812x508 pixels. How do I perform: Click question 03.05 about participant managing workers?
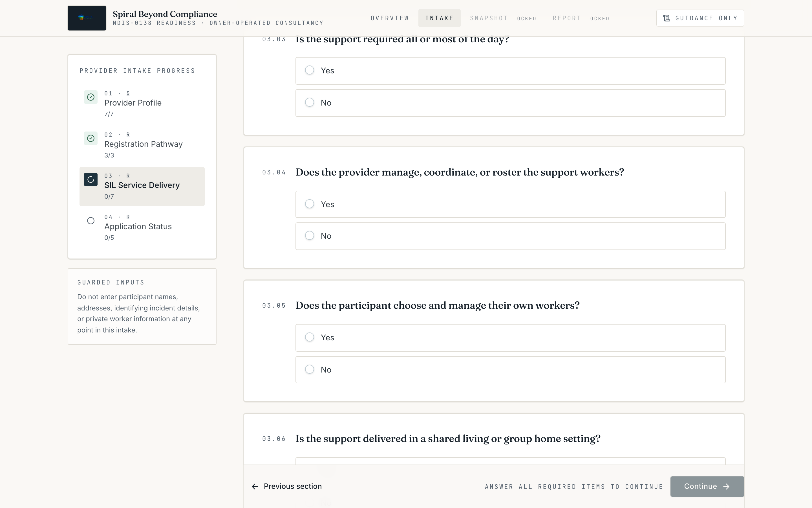[x=438, y=305]
